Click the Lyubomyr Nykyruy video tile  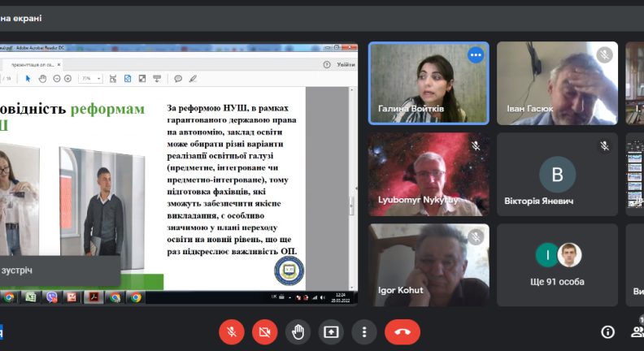point(429,174)
